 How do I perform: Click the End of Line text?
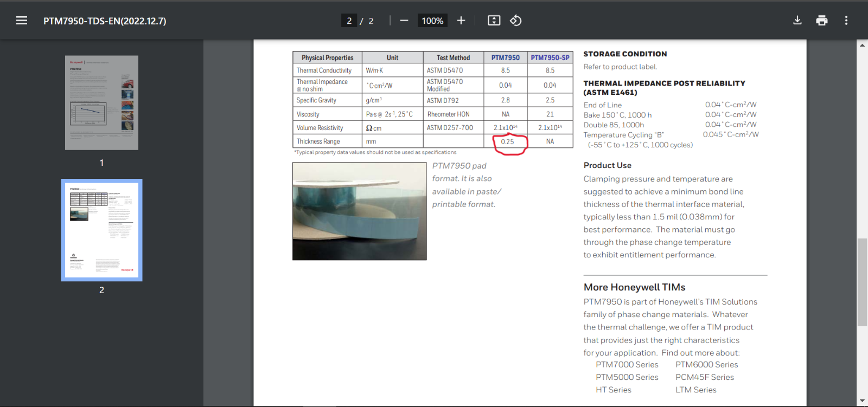tap(603, 105)
